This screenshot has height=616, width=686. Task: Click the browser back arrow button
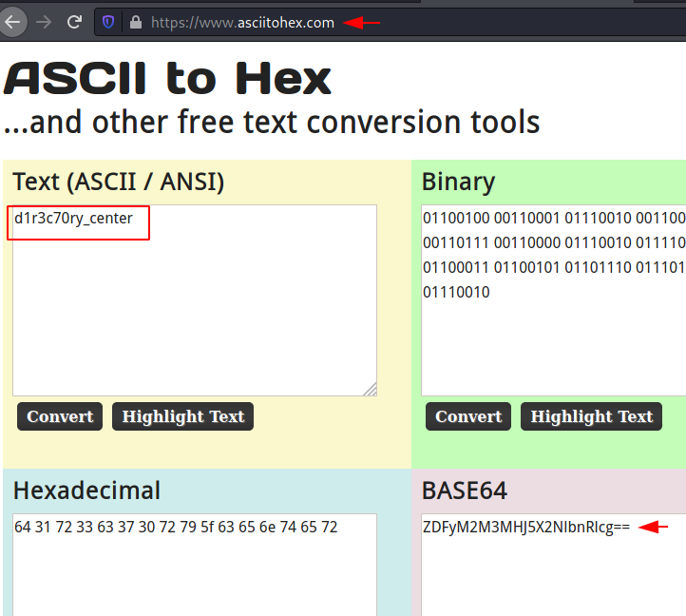pos(12,22)
